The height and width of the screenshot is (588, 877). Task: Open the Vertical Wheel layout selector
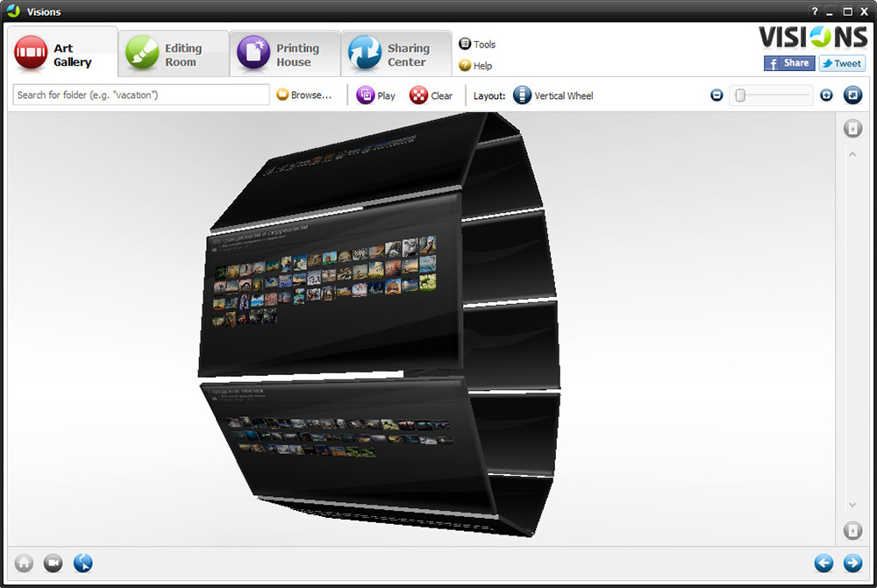[553, 96]
